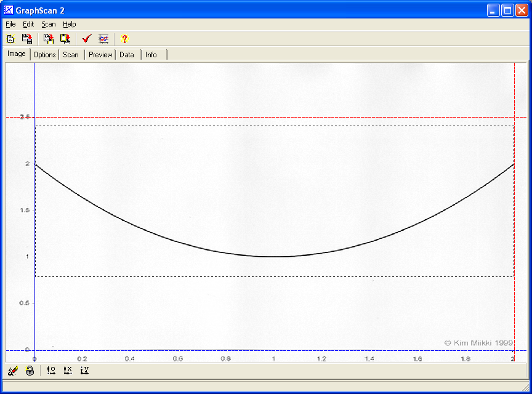Open the Scan menu
The width and height of the screenshot is (532, 394).
pyautogui.click(x=48, y=24)
